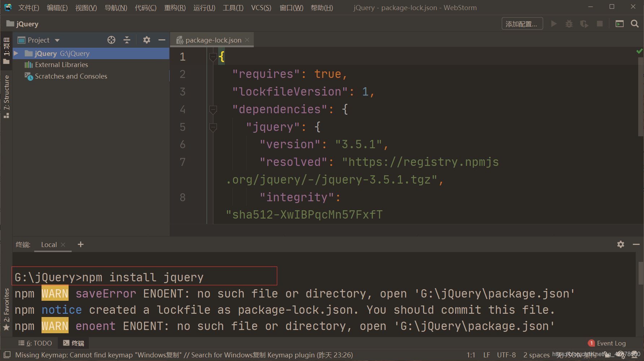The image size is (644, 361).
Task: Open the 运行(U) menu
Action: (204, 8)
